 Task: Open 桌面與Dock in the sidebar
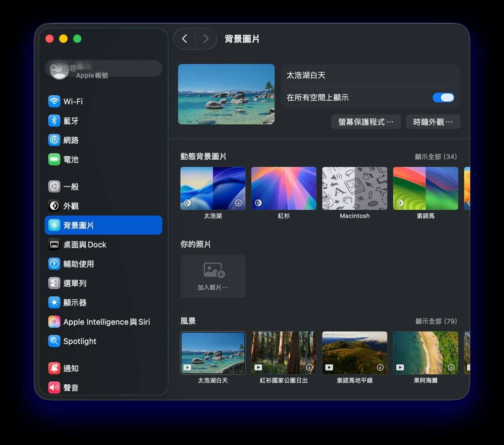(85, 245)
